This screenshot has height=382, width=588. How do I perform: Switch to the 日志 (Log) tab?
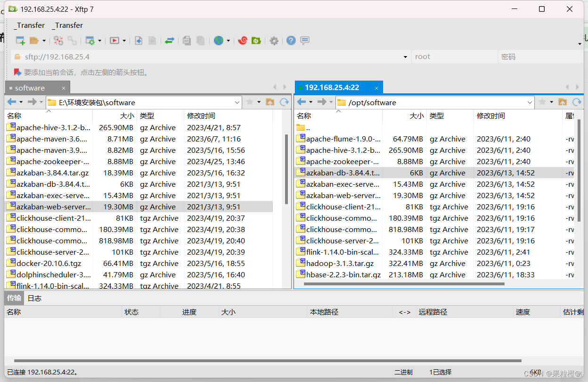tap(33, 298)
